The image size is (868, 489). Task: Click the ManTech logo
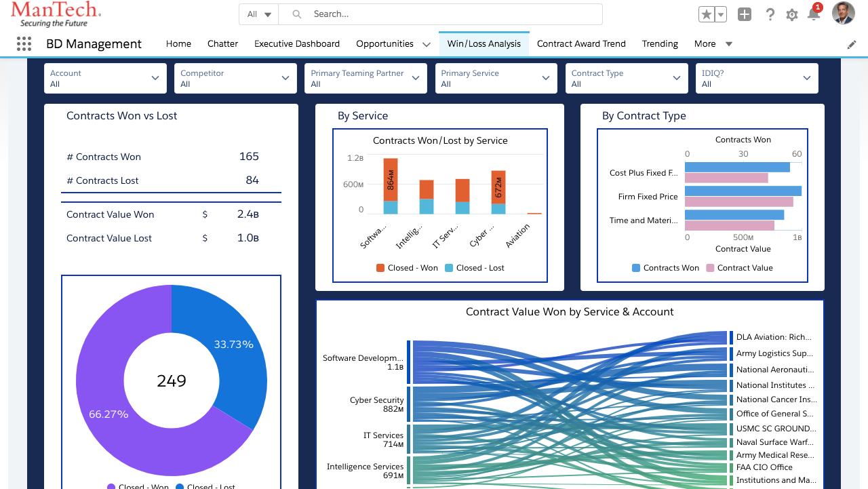pyautogui.click(x=56, y=14)
